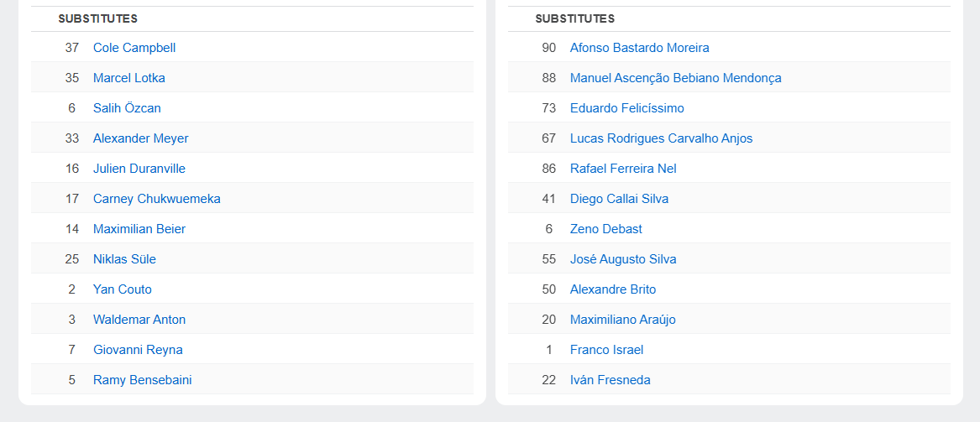View Carney Chukwuemeka's player page

[x=156, y=199]
